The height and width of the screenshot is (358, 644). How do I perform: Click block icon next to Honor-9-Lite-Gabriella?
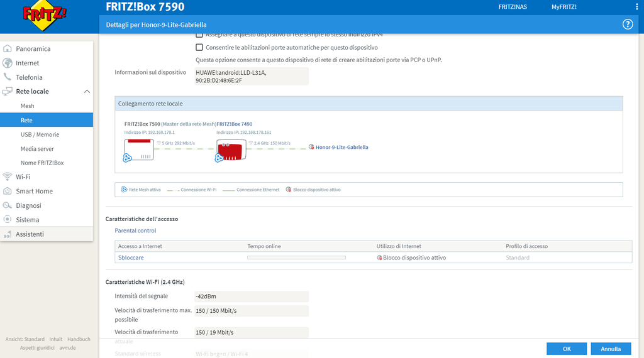point(311,147)
